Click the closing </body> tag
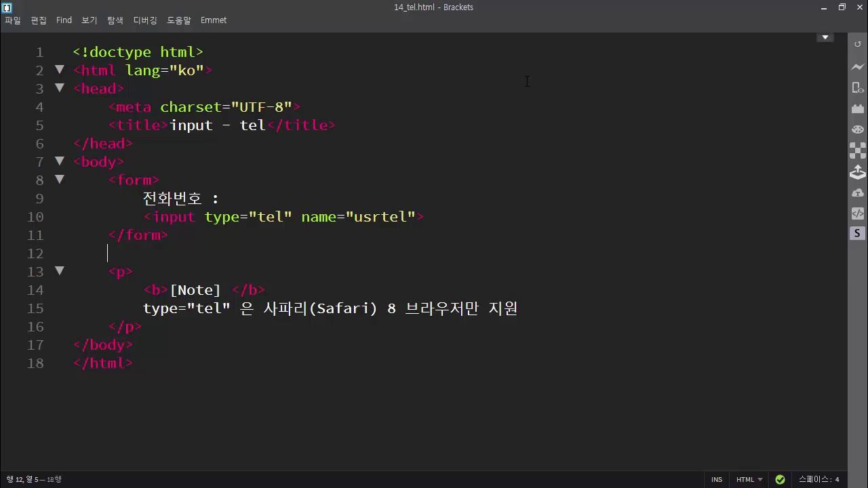868x488 pixels. [103, 345]
